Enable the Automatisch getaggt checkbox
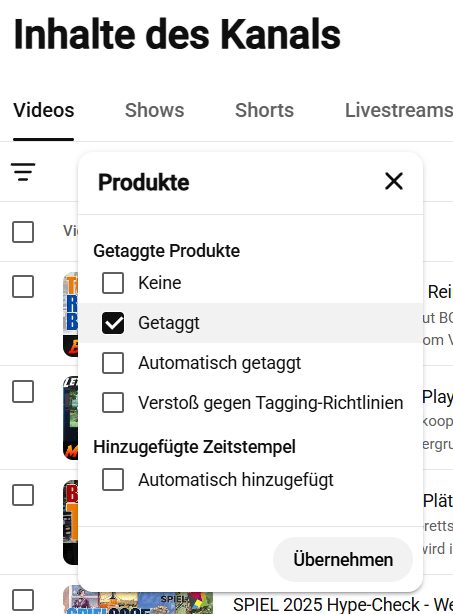 point(113,363)
